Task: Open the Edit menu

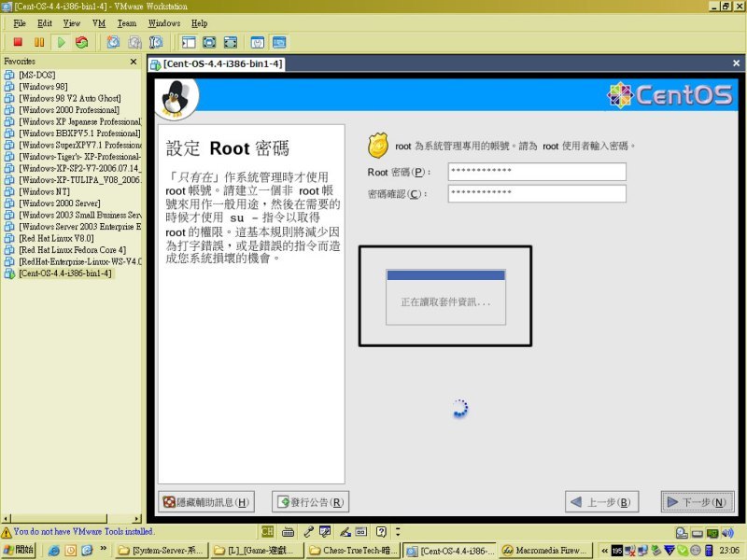Action: pyautogui.click(x=45, y=23)
